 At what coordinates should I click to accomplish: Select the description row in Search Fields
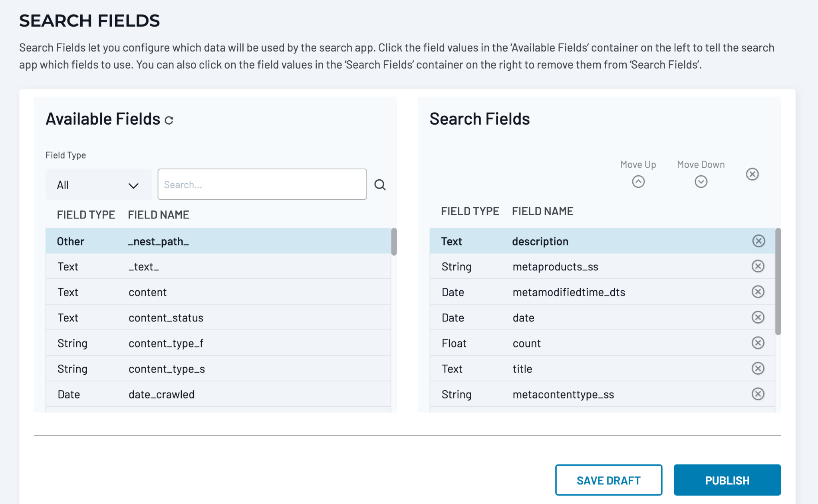click(602, 241)
